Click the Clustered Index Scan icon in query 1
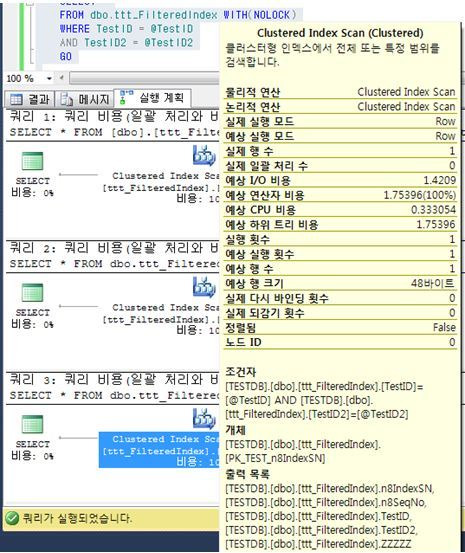Viewport: 465px width, 553px height. [x=204, y=156]
